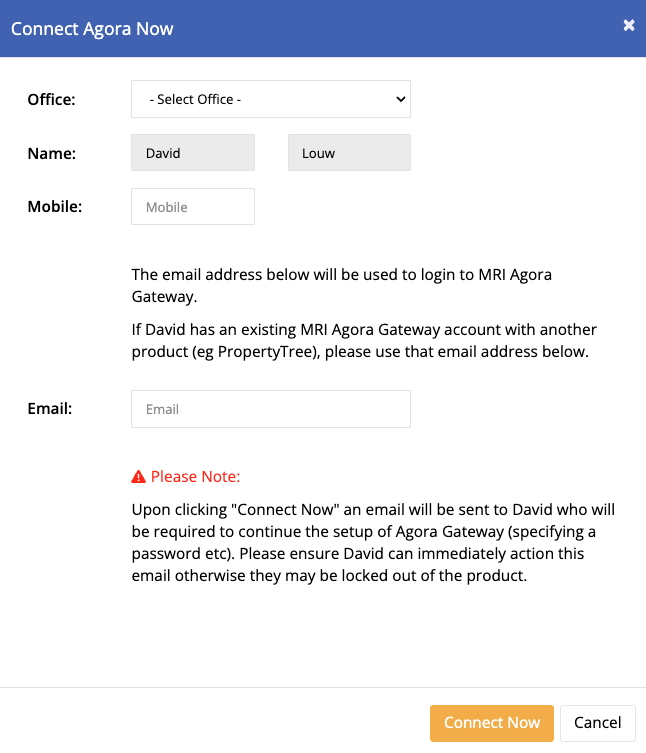Focus the Mobile input field
Image resolution: width=646 pixels, height=753 pixels.
tap(193, 206)
